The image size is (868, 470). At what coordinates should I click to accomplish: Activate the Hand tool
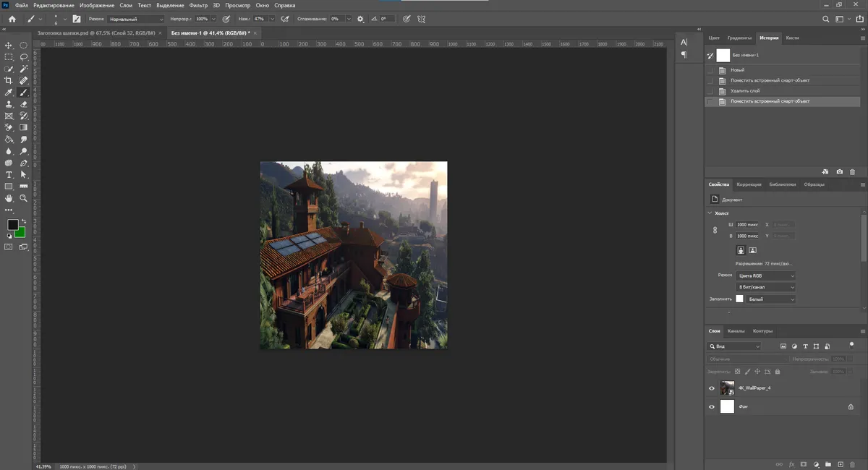[x=9, y=198]
